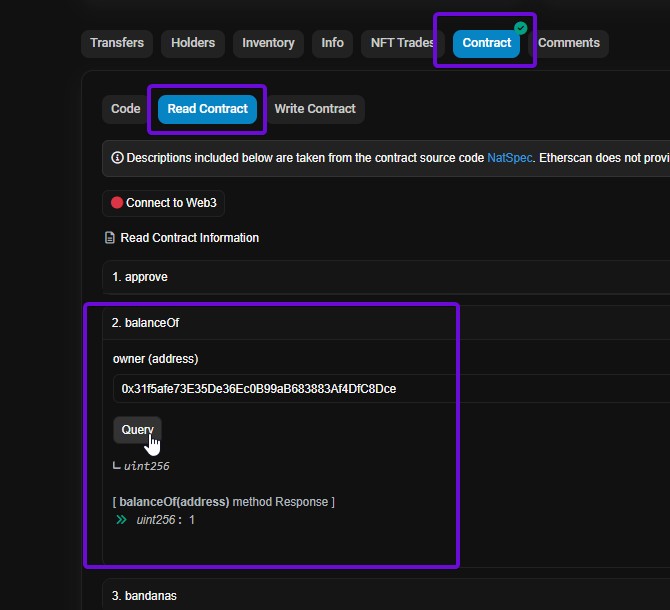This screenshot has width=670, height=610.
Task: Click the uint256 : 1 result value
Action: pos(166,520)
